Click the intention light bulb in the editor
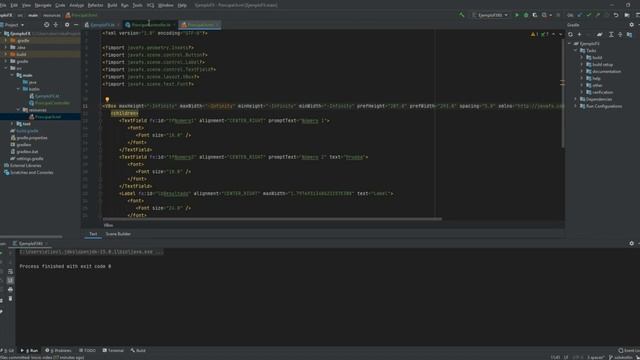This screenshot has height=360, width=640. click(107, 99)
